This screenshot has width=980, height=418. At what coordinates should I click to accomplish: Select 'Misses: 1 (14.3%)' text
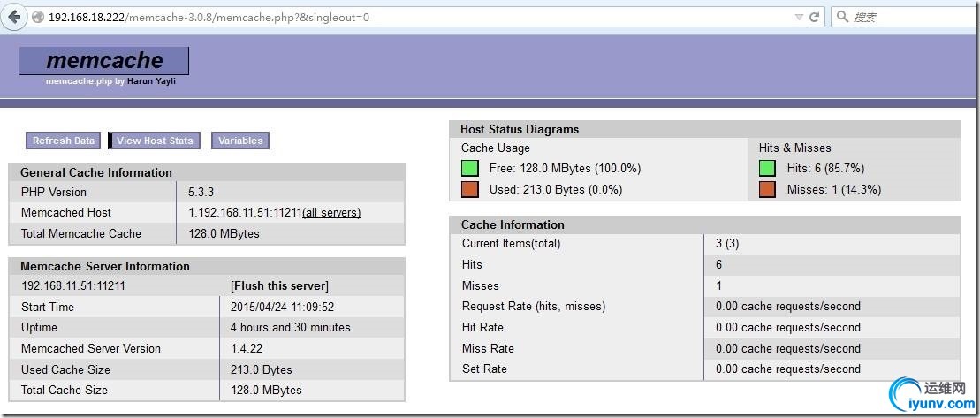point(833,189)
